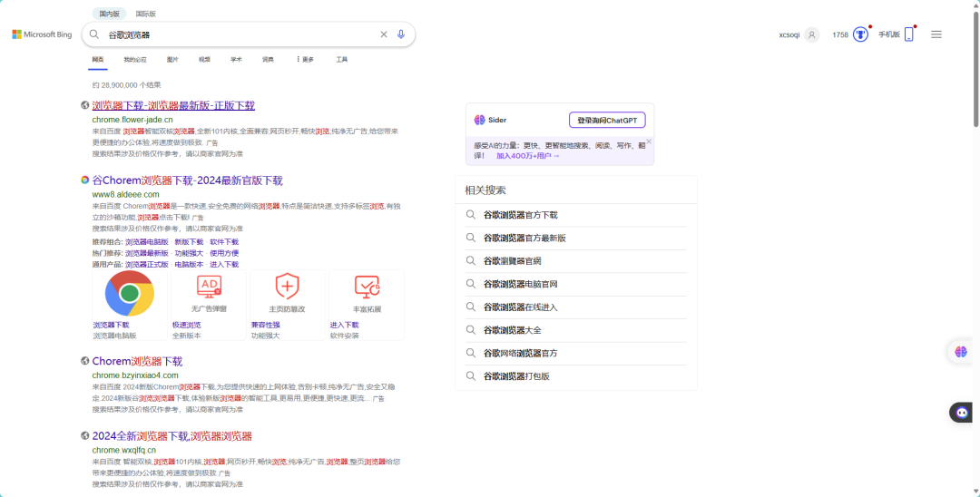The width and height of the screenshot is (980, 497).
Task: Click the 主页防篡改 shield icon
Action: pos(287,287)
